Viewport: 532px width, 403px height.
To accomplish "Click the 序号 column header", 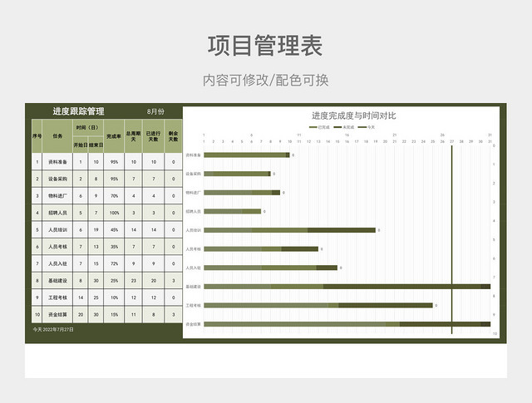I will (37, 135).
